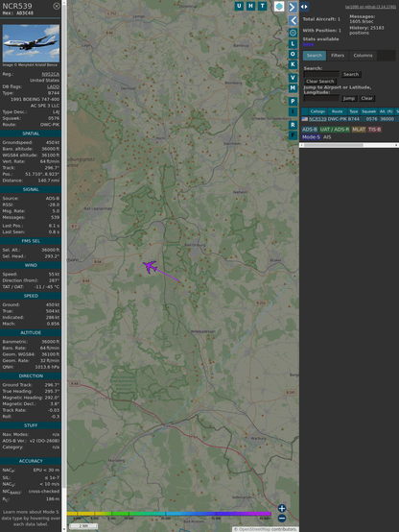Click the ADS-B source legend

(x=310, y=130)
